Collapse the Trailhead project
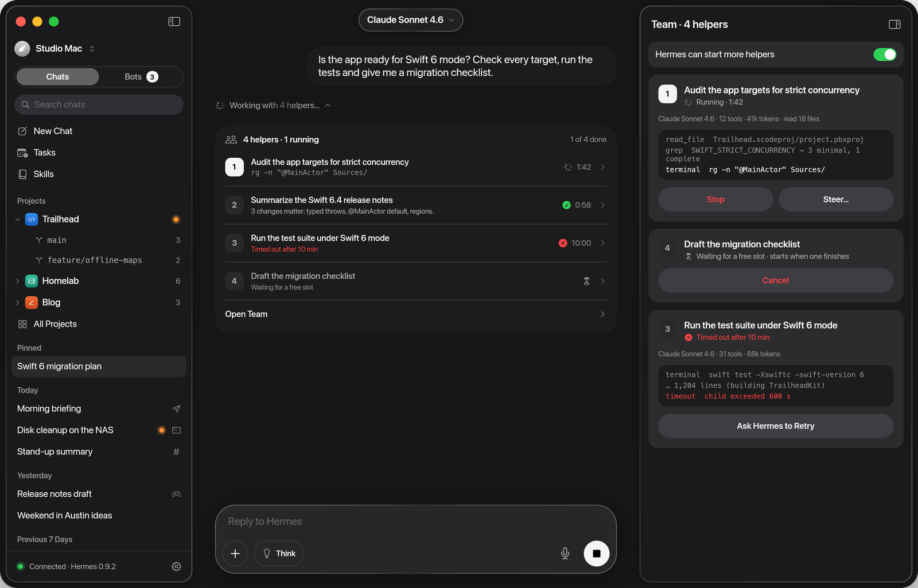The height and width of the screenshot is (588, 918). click(17, 219)
